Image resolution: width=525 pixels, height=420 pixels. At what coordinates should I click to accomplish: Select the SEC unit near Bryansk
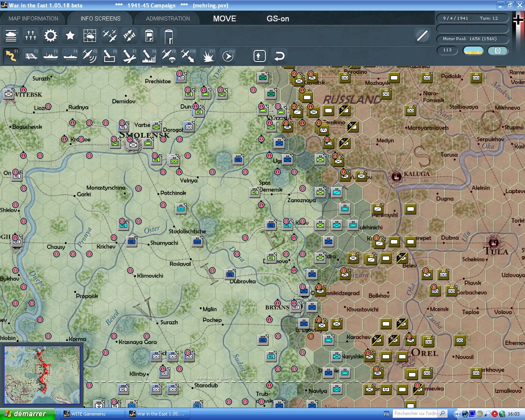coord(296,307)
